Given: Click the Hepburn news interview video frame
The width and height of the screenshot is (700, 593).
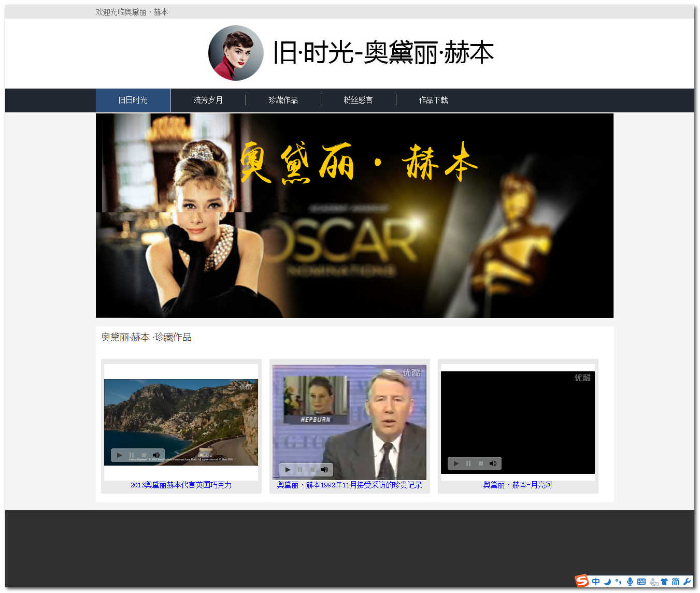Looking at the screenshot, I should pyautogui.click(x=349, y=422).
